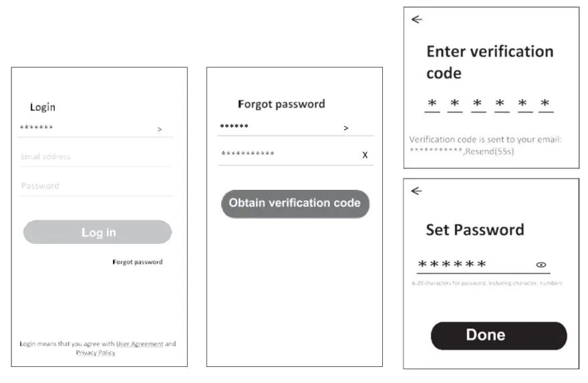Expand country selector arrow on Forgot password screen
588x383 pixels.
pos(346,128)
